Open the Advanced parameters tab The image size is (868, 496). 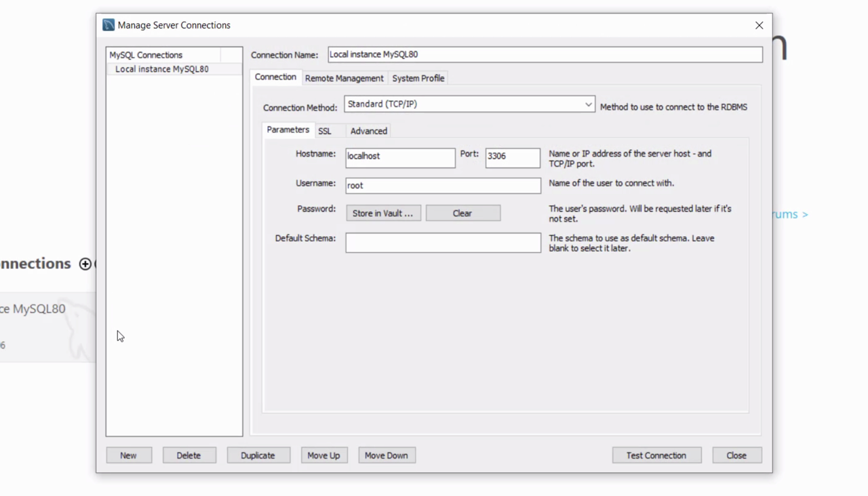click(368, 131)
